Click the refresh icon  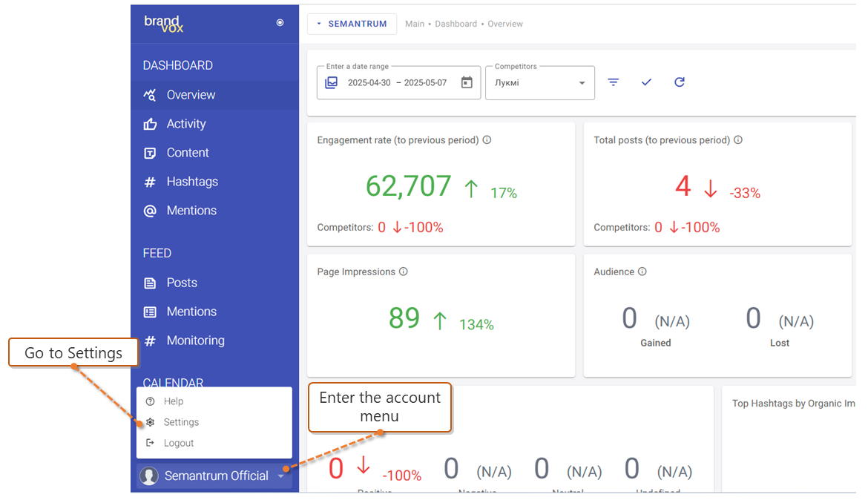click(x=680, y=82)
